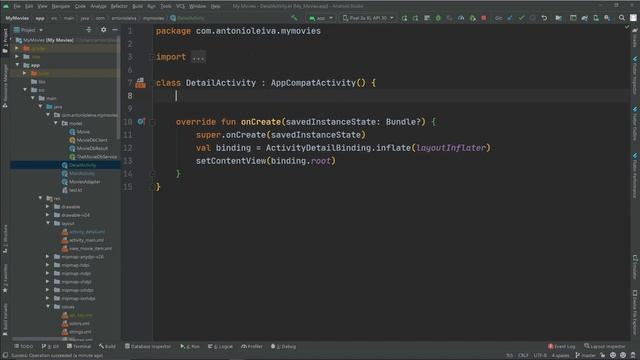Open the File menu
The height and width of the screenshot is (360, 640).
17,6
